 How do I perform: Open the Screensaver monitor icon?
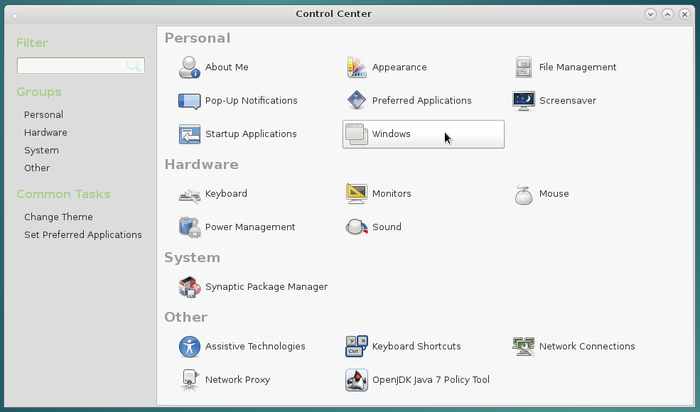coord(523,101)
